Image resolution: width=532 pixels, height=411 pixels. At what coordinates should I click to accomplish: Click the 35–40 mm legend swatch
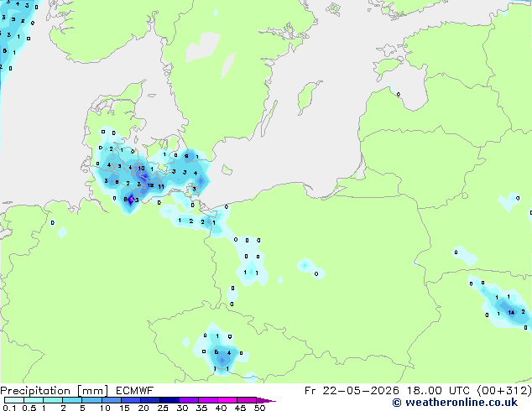[208, 400]
